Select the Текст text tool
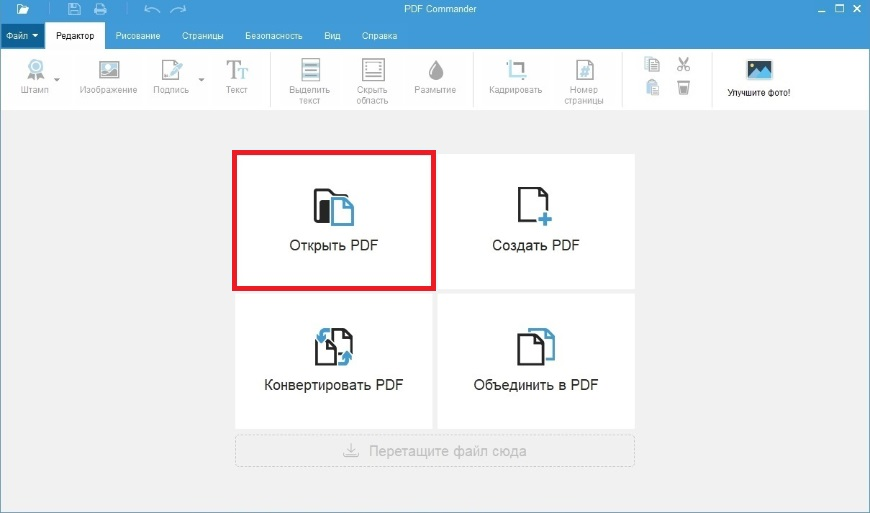Image resolution: width=870 pixels, height=513 pixels. tap(236, 77)
